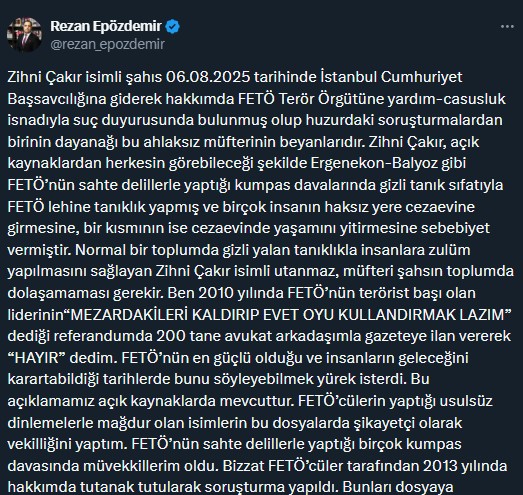Screen dimensions: 523x495
Task: Click the date 06.08.2025 in the tweet
Action: click(208, 77)
